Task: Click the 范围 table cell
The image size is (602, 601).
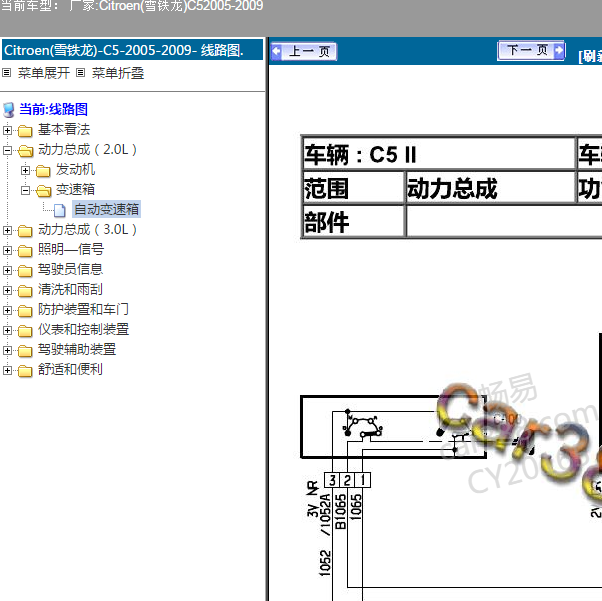Action: [x=354, y=188]
